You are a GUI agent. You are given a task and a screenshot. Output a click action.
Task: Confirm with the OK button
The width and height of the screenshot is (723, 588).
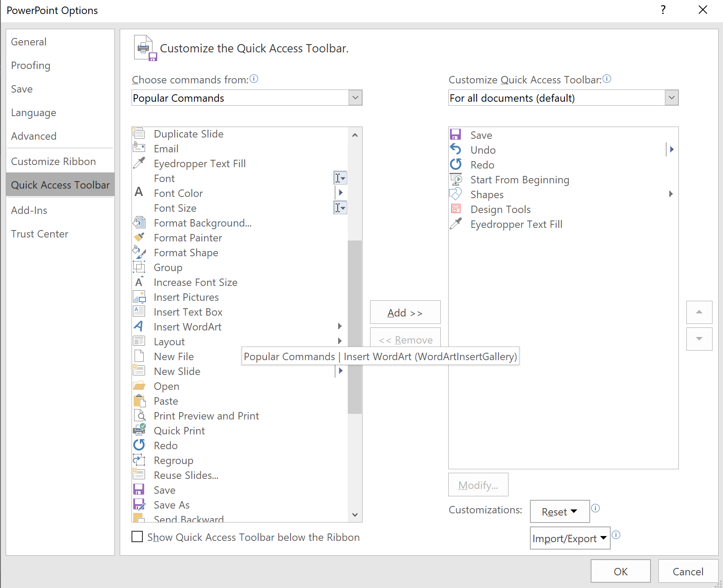[x=621, y=571]
